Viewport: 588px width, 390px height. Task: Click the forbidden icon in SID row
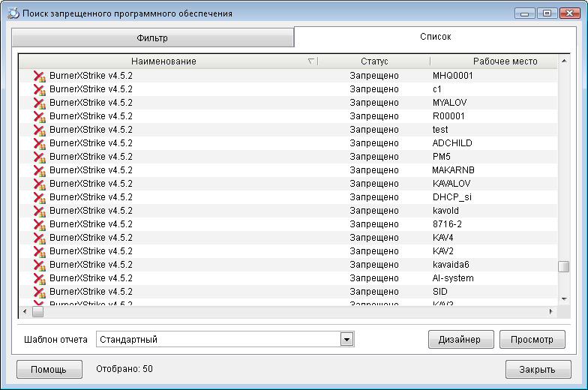point(39,292)
